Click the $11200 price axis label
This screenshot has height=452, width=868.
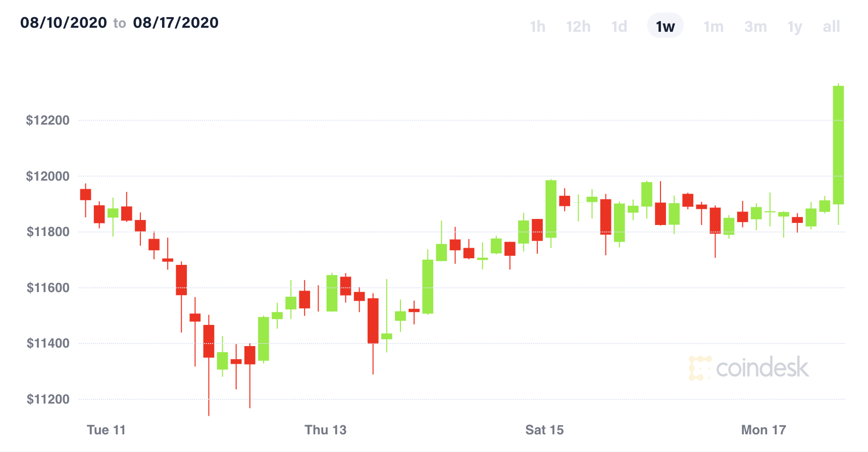[48, 399]
